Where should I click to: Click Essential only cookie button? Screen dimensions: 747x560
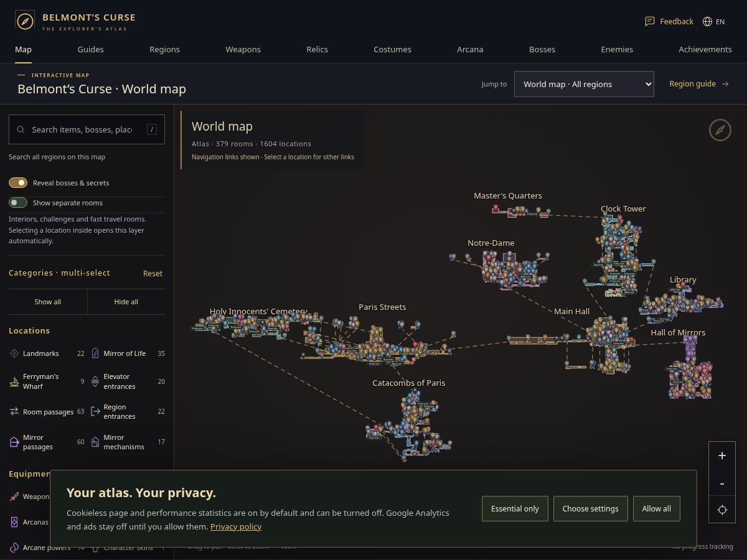pos(515,508)
